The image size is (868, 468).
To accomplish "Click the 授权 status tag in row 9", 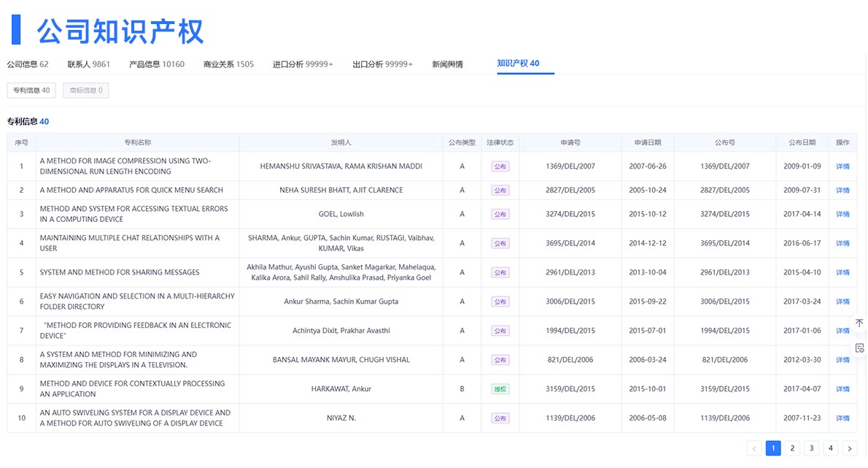I will 500,389.
